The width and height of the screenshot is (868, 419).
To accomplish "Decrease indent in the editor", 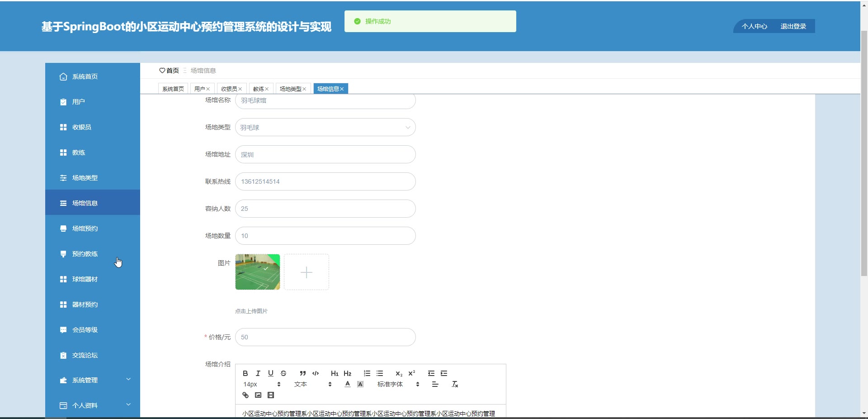I will point(431,373).
